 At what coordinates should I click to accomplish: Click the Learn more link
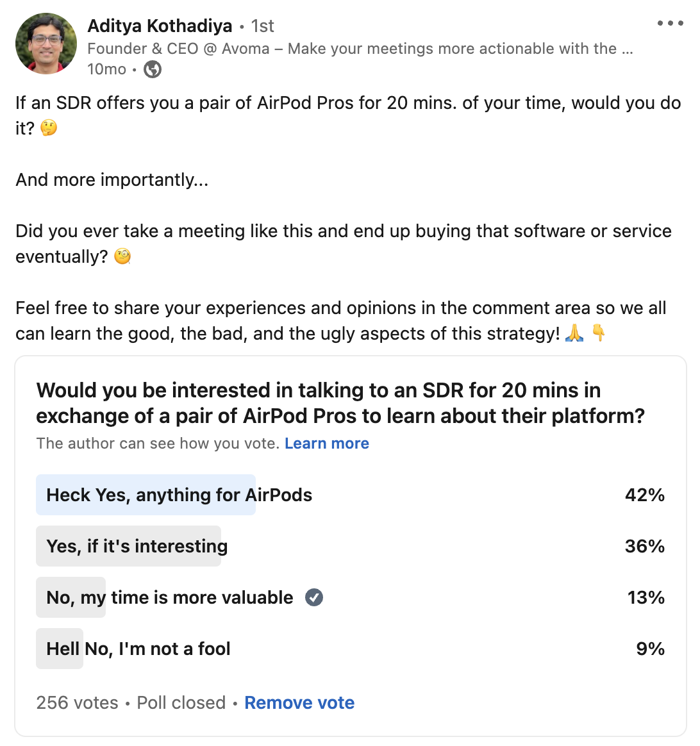(327, 443)
